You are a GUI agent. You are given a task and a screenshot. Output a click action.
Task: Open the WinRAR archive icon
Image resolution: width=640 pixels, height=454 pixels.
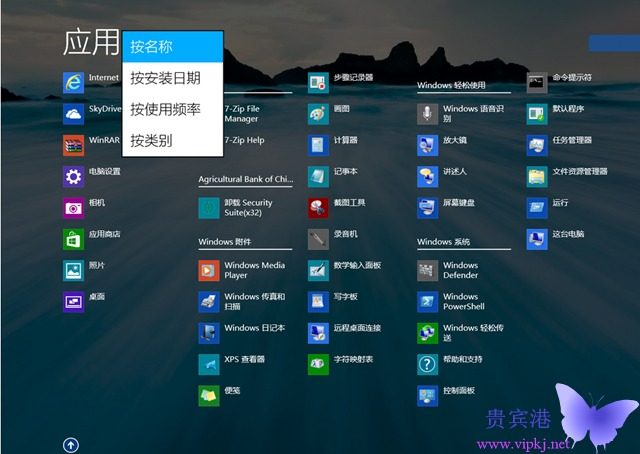pyautogui.click(x=73, y=145)
